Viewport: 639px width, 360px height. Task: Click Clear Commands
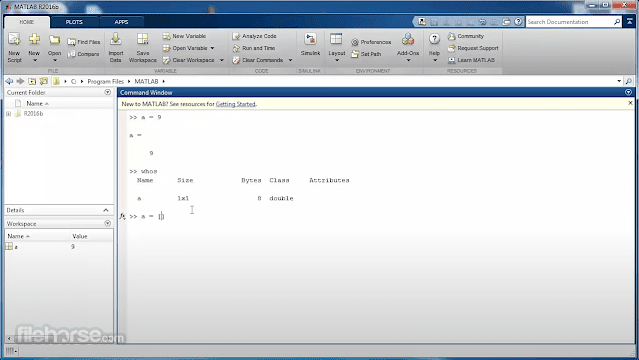point(258,60)
